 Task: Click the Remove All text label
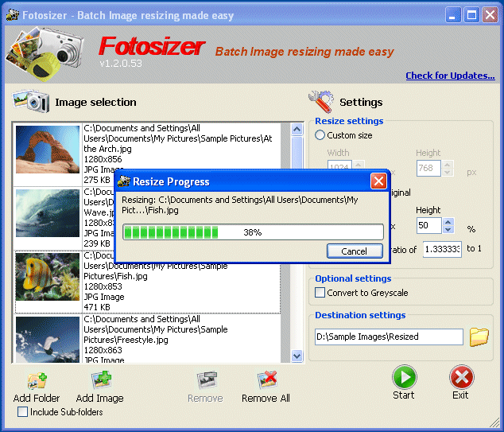pyautogui.click(x=266, y=399)
